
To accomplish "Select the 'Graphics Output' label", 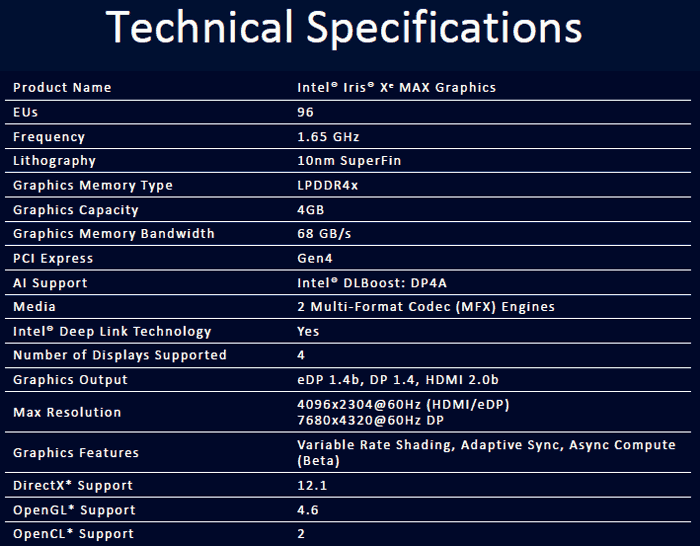I will click(71, 380).
